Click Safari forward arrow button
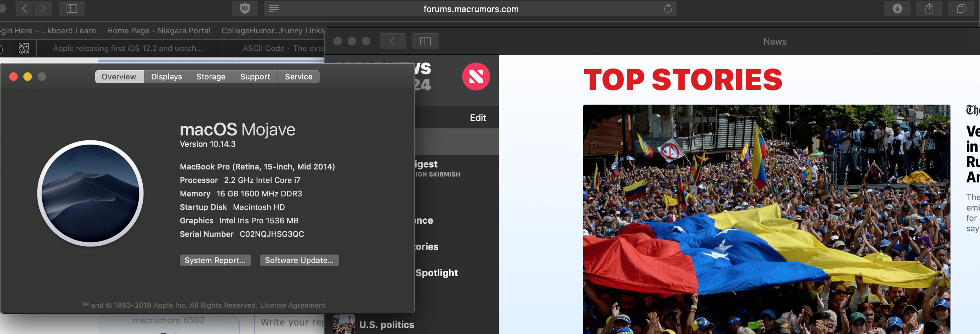The image size is (980, 334). 42,9
